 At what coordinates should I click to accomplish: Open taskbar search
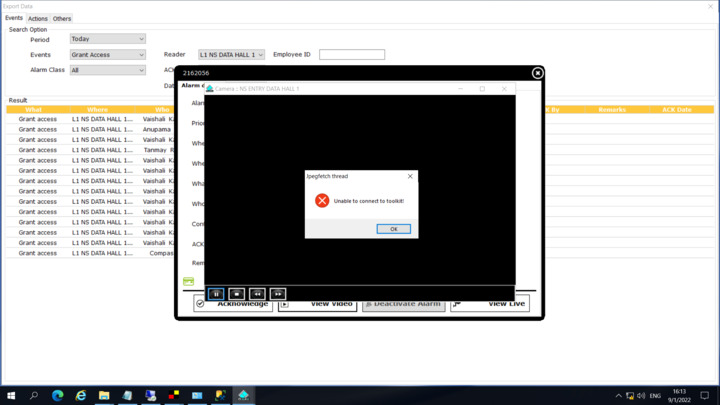tap(34, 396)
